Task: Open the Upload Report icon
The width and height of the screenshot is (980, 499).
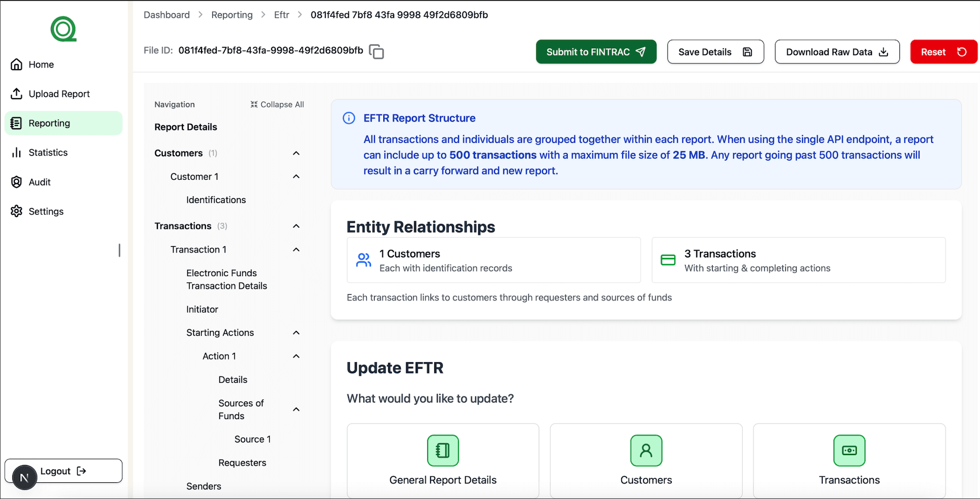Action: tap(16, 93)
